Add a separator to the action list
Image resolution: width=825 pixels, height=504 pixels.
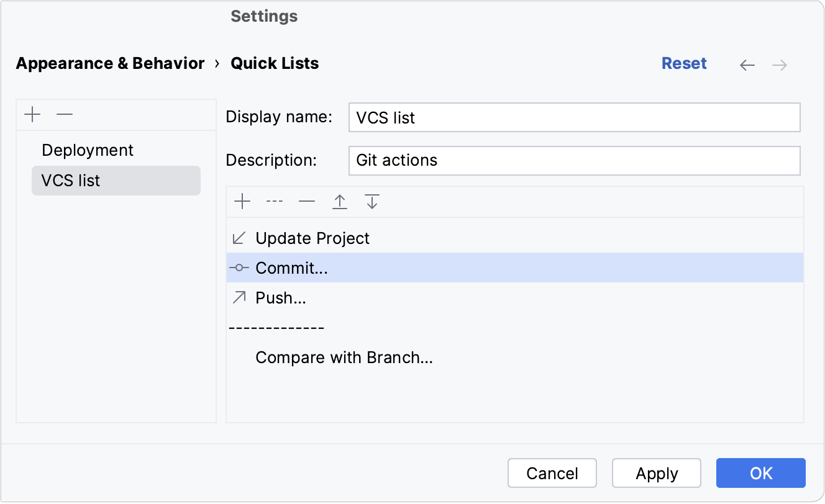tap(274, 201)
